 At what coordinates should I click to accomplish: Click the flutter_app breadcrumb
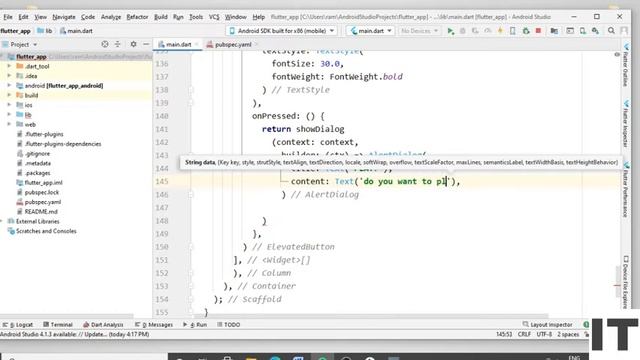pyautogui.click(x=16, y=31)
